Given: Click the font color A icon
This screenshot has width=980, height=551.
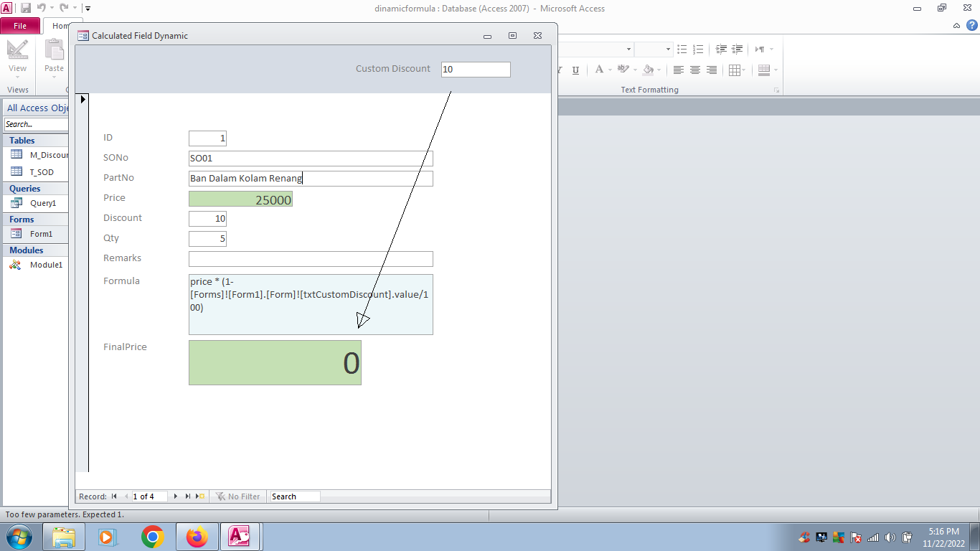Looking at the screenshot, I should (x=599, y=70).
